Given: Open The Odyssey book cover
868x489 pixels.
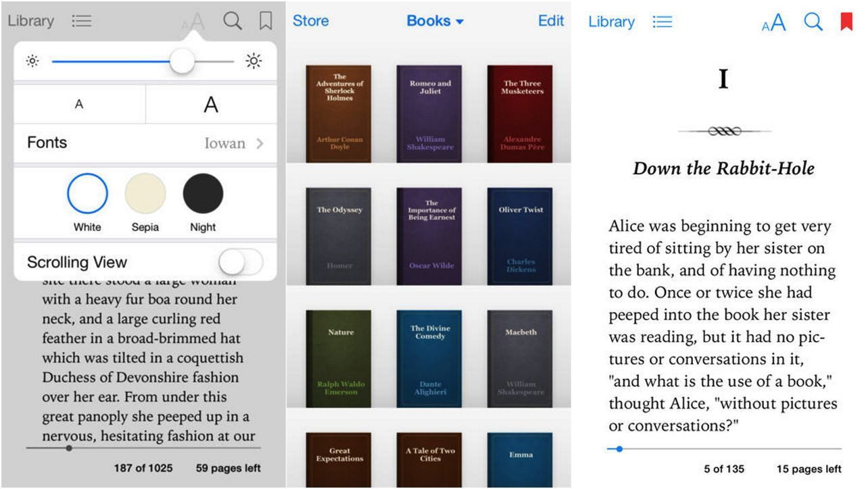Looking at the screenshot, I should [x=339, y=236].
